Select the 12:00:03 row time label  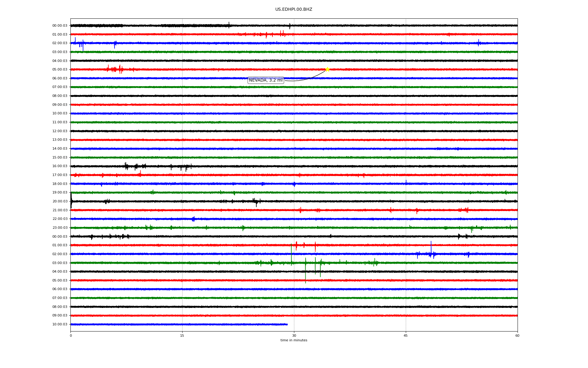click(60, 131)
